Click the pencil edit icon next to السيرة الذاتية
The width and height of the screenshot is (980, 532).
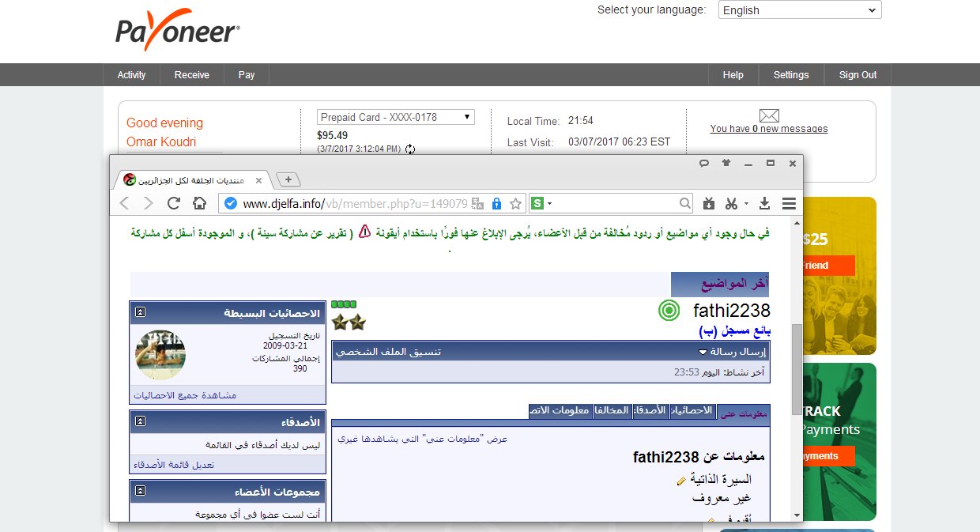[682, 481]
